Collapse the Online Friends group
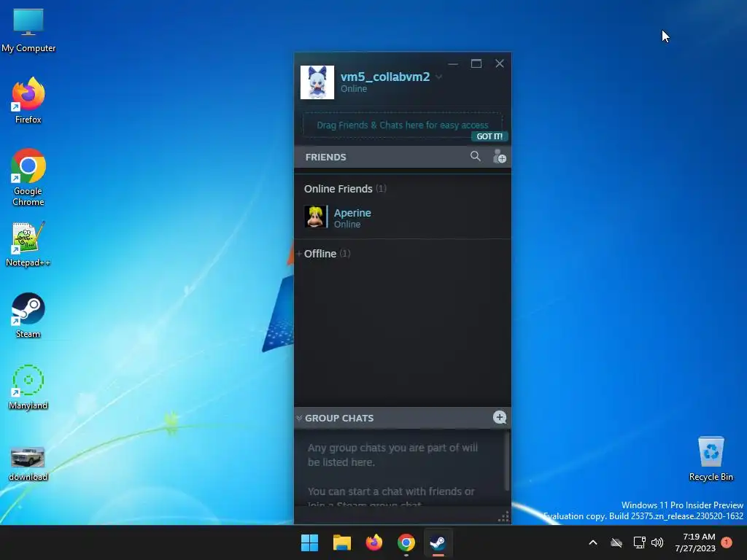 (x=345, y=189)
